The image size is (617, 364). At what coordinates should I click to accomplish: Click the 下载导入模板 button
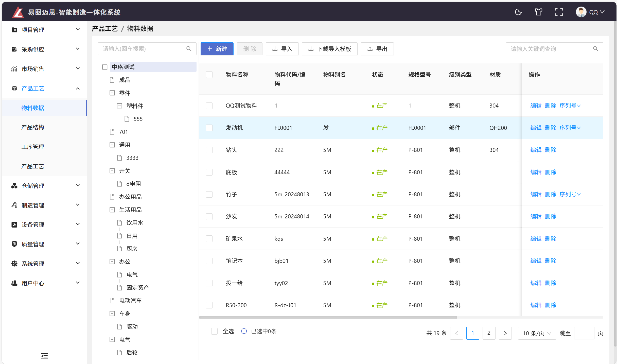(329, 49)
